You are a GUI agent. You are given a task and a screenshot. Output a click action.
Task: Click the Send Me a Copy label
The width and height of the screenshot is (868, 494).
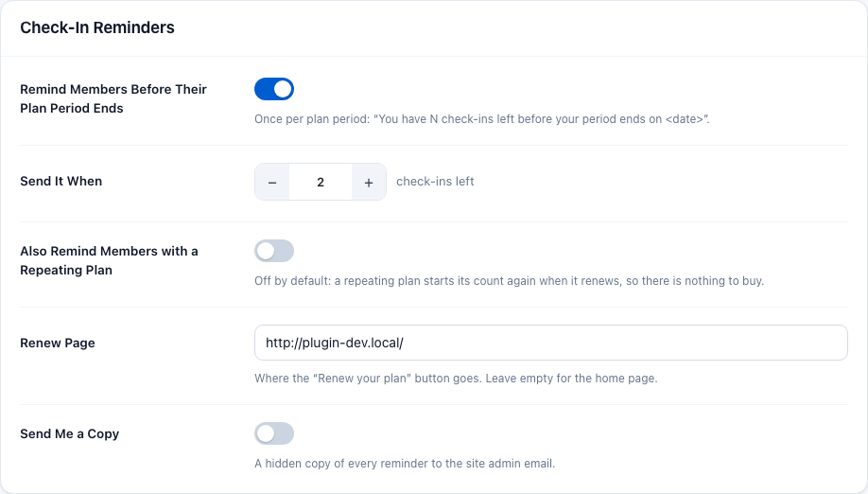[x=70, y=434]
